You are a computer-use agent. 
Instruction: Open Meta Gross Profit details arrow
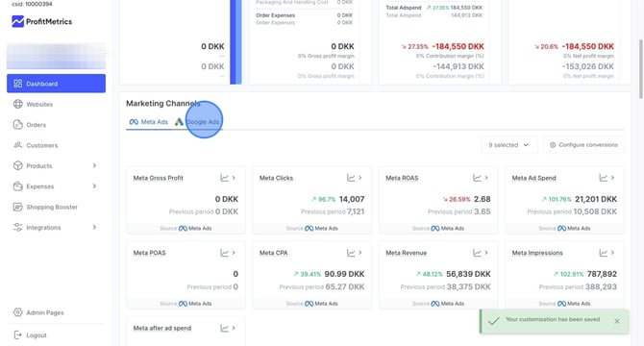(x=234, y=178)
